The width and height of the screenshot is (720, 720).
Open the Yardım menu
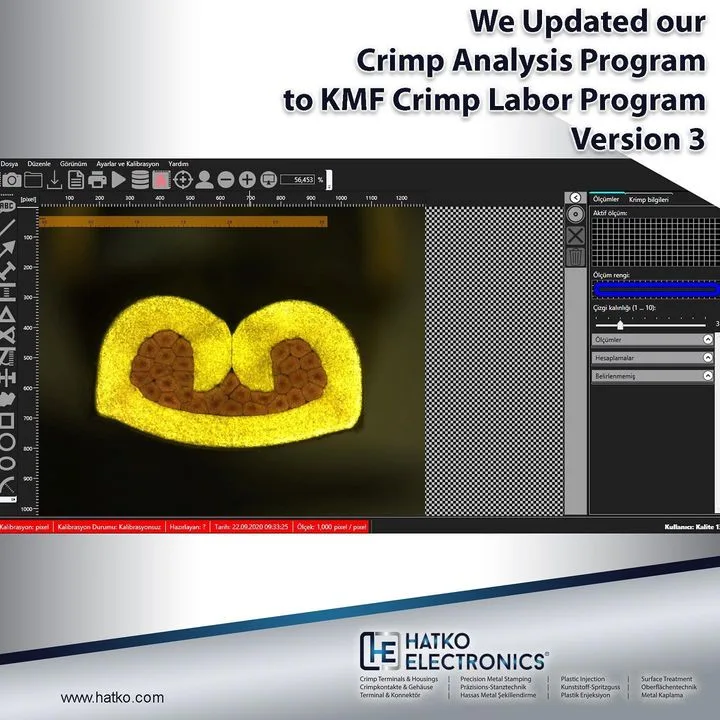pyautogui.click(x=178, y=163)
